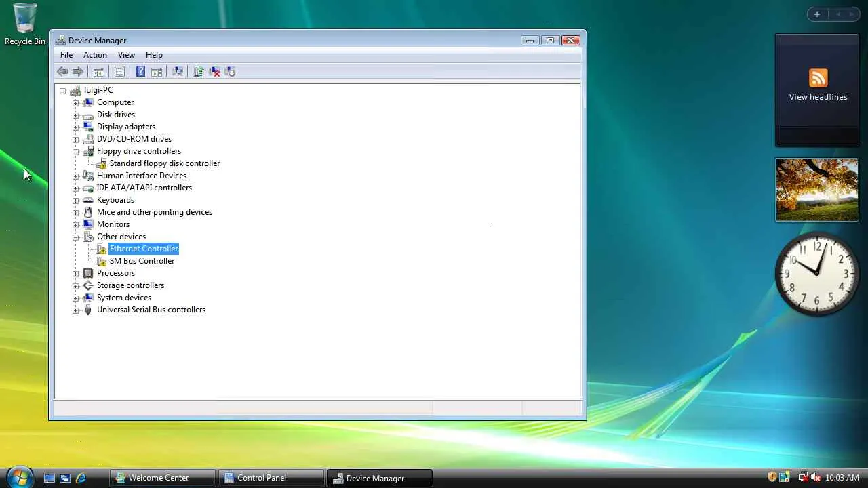Switch to Welcome Center in the taskbar
The height and width of the screenshot is (488, 868).
point(162,478)
